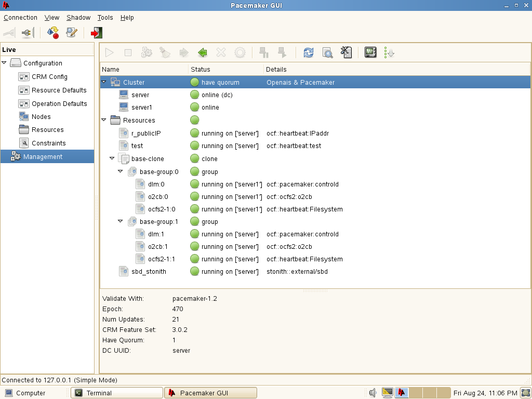The height and width of the screenshot is (399, 532).
Task: Open the Shadow menu
Action: [x=78, y=18]
